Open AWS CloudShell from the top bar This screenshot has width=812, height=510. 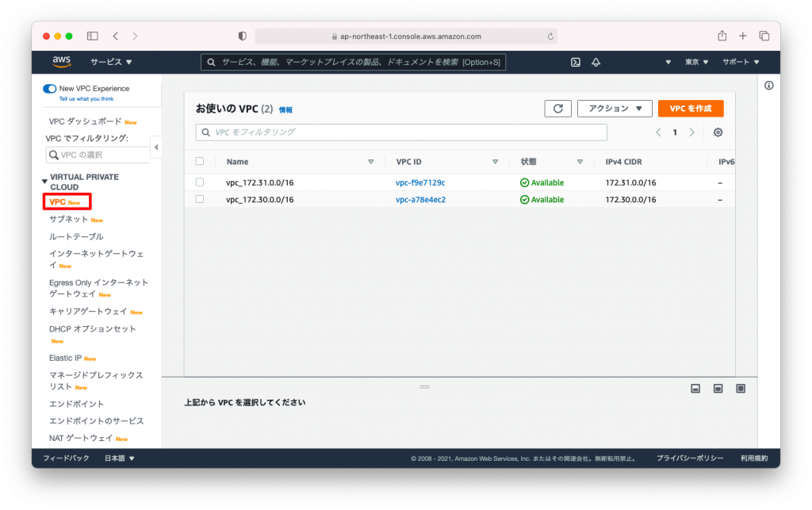(x=575, y=62)
